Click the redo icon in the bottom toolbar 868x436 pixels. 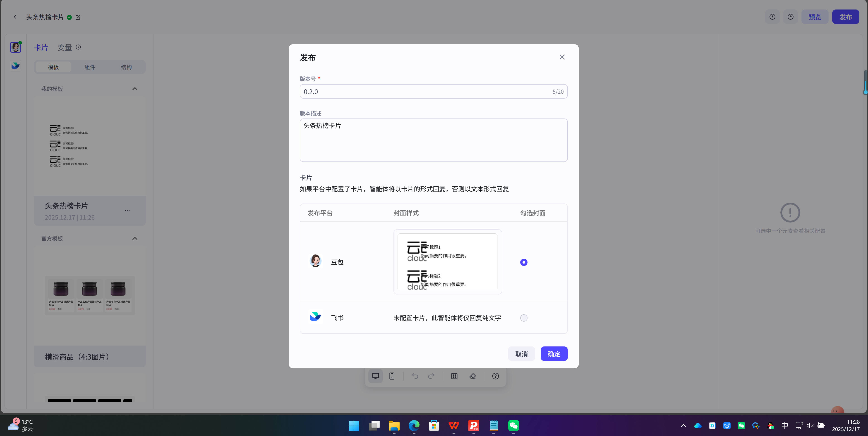coord(431,376)
